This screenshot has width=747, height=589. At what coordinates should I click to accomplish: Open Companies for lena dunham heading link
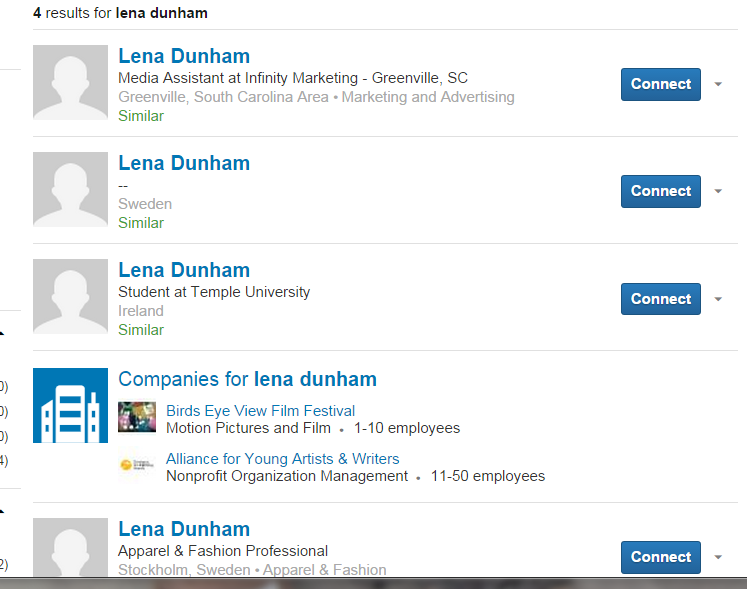tap(247, 379)
